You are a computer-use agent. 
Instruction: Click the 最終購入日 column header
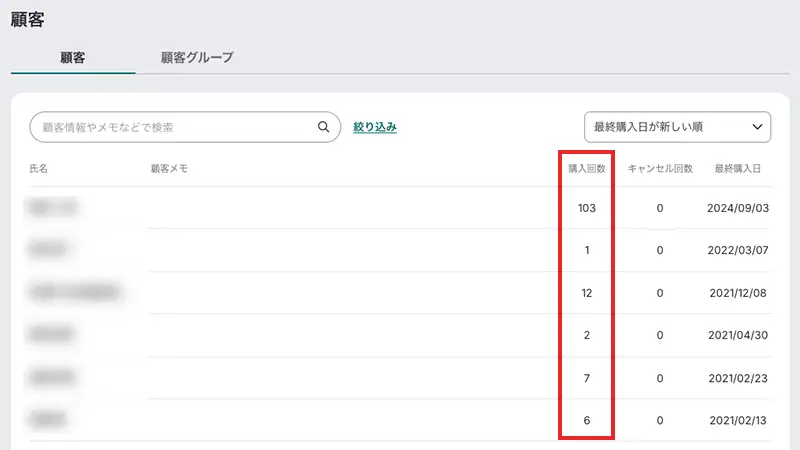(738, 169)
